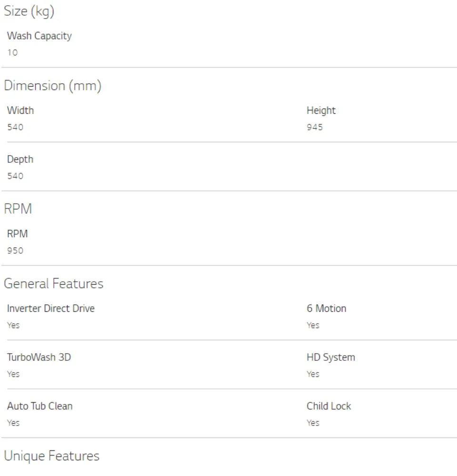Select the TurboWash 3D feature label
Image resolution: width=457 pixels, height=476 pixels.
click(39, 357)
